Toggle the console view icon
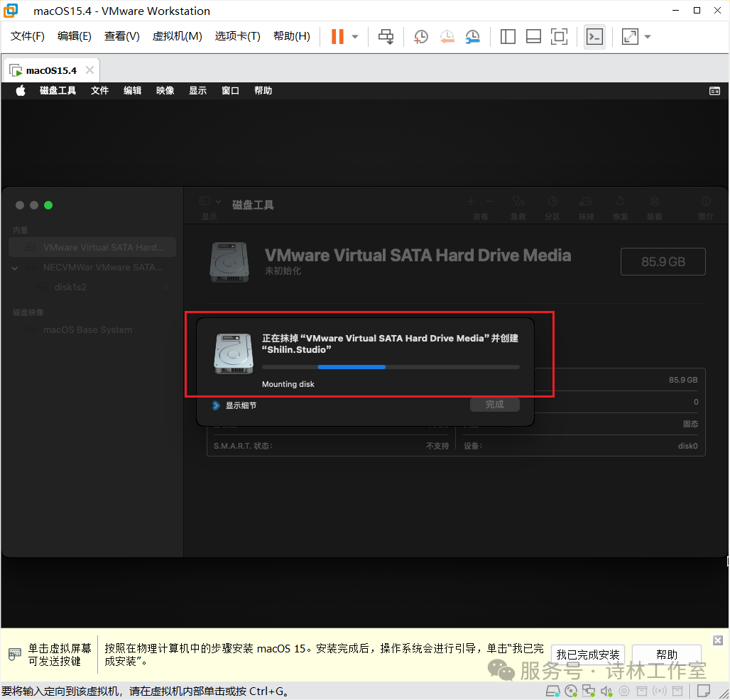Image resolution: width=730 pixels, height=700 pixels. point(594,37)
